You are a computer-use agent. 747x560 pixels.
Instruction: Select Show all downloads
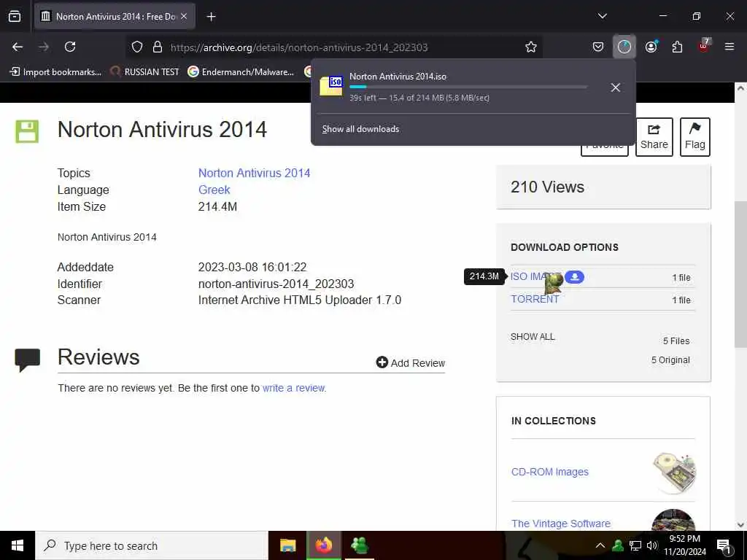(360, 129)
